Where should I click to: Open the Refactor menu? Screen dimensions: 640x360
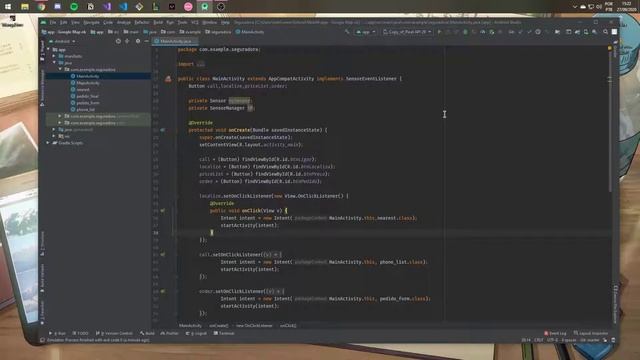[142, 22]
